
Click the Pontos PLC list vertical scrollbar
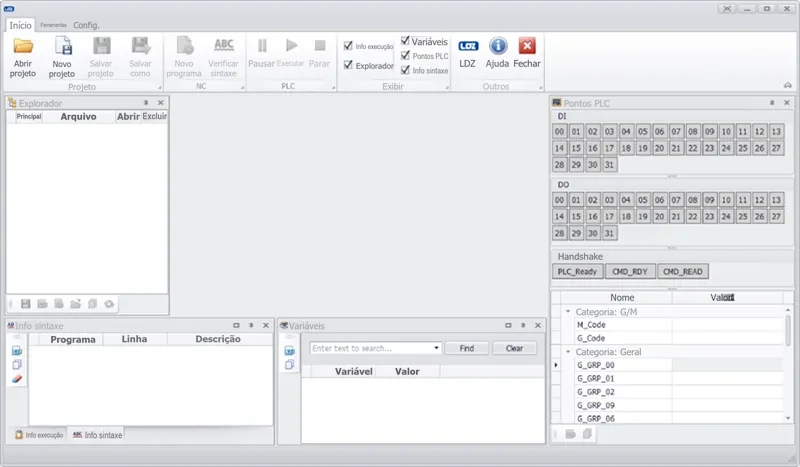coord(788,363)
